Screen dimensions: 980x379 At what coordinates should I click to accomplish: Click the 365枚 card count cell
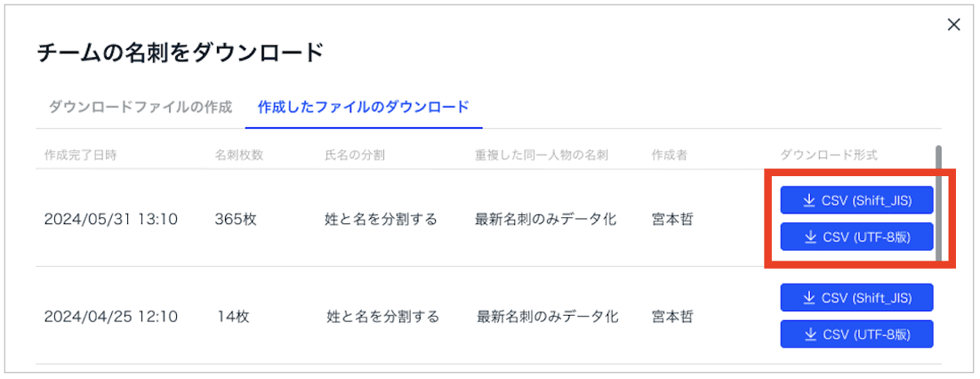(x=236, y=219)
